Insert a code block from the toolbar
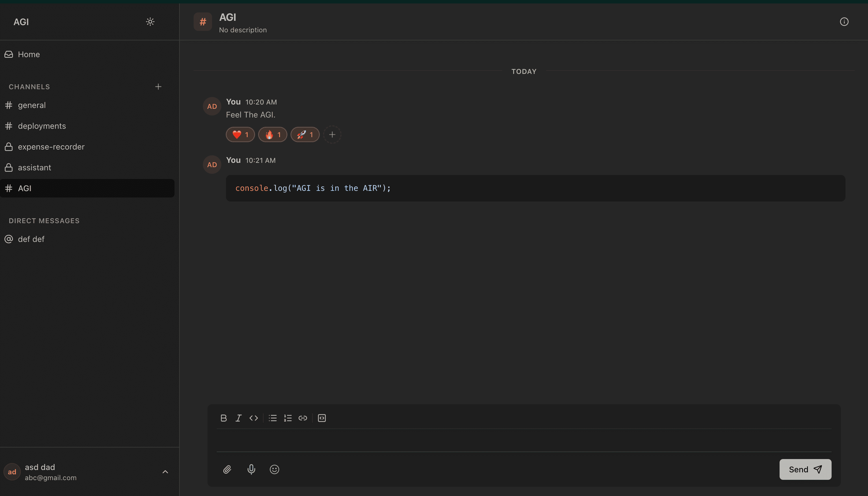Screen dimensions: 868x496 point(322,418)
